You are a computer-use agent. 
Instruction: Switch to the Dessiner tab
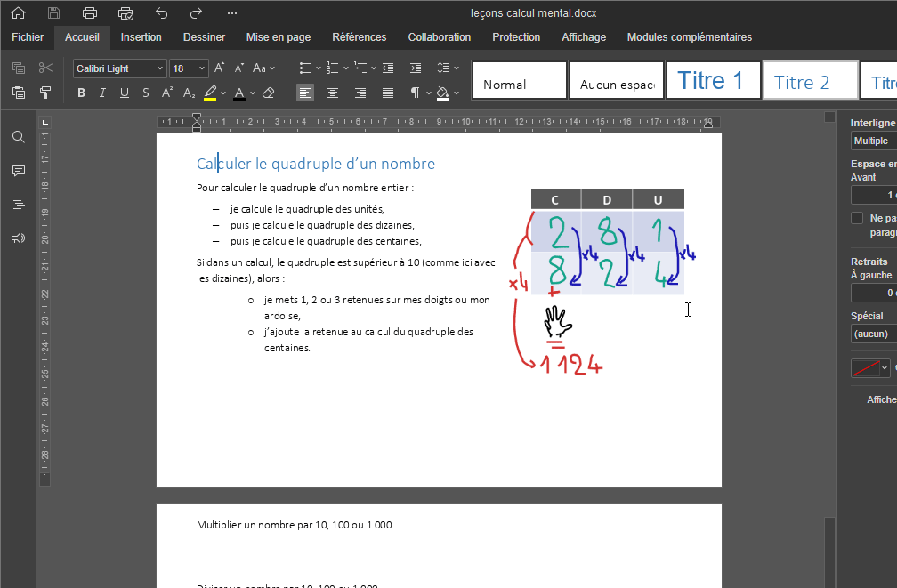tap(204, 37)
